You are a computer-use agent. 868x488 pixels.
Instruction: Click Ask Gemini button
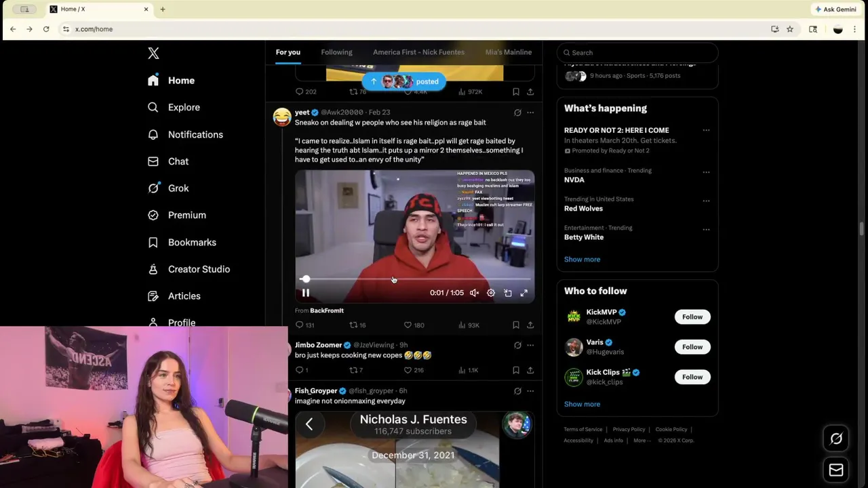(835, 9)
